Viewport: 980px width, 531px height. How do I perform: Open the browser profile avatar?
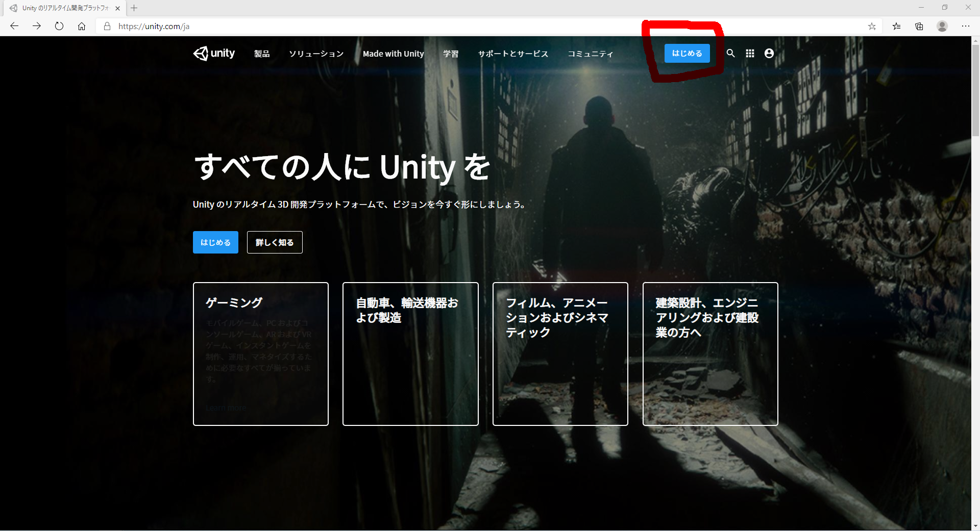[942, 26]
